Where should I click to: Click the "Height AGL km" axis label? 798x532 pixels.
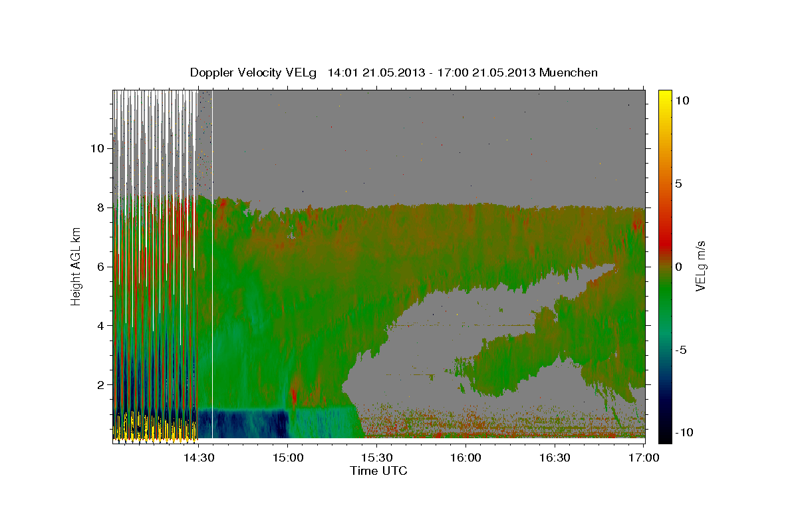coord(76,267)
